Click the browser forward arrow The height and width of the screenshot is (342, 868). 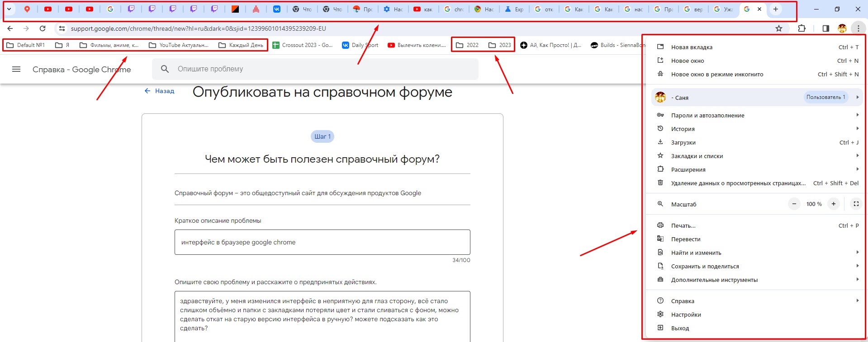click(x=26, y=28)
